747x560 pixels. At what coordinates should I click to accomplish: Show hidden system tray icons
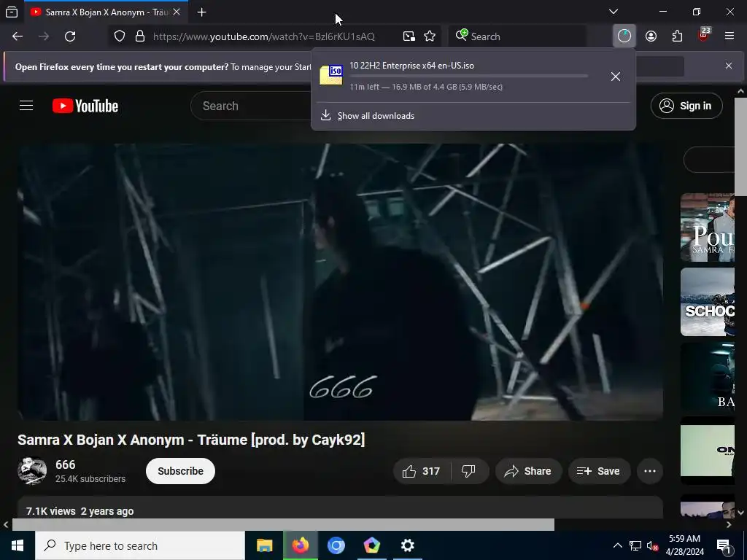(x=617, y=545)
